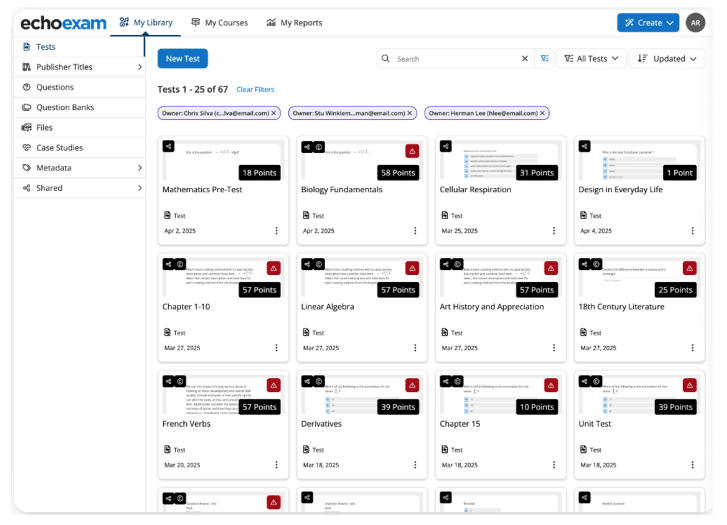727x525 pixels.
Task: Open the Create dropdown button
Action: [648, 23]
